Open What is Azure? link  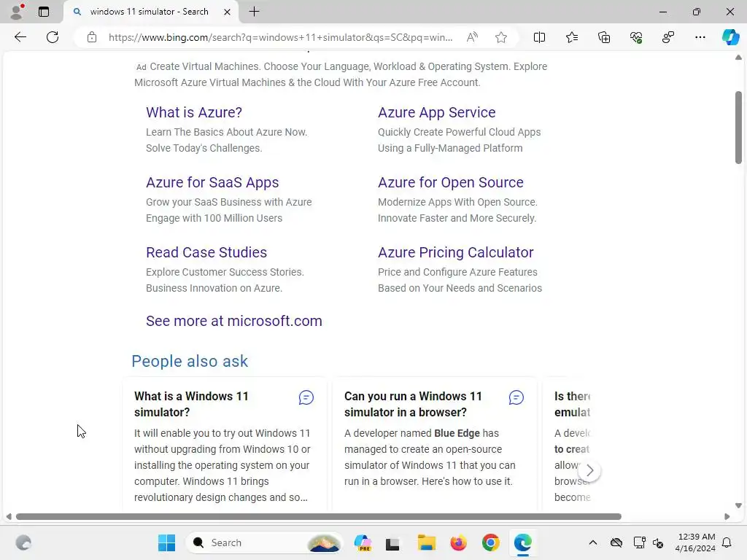(x=194, y=112)
